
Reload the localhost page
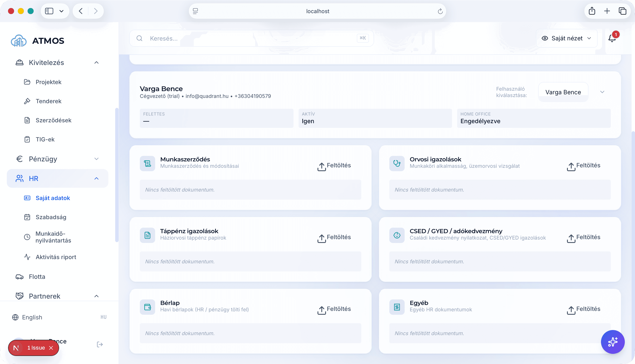[440, 11]
